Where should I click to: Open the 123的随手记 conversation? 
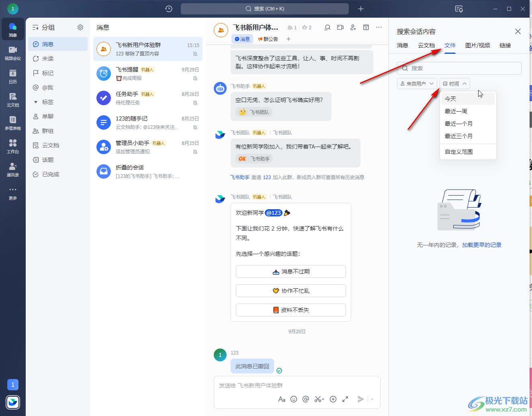tap(148, 122)
